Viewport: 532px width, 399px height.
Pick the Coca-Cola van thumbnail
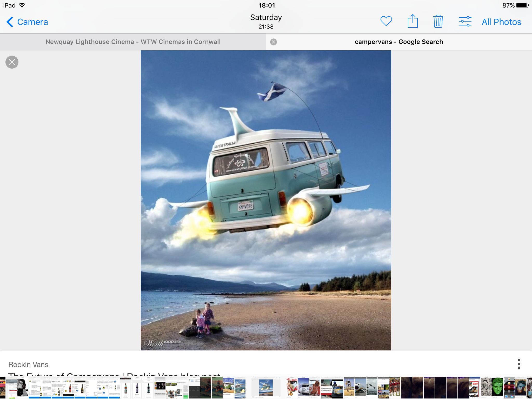pos(292,387)
